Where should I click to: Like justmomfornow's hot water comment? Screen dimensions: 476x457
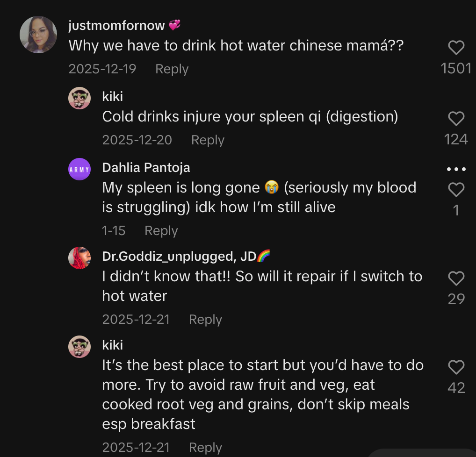point(456,48)
